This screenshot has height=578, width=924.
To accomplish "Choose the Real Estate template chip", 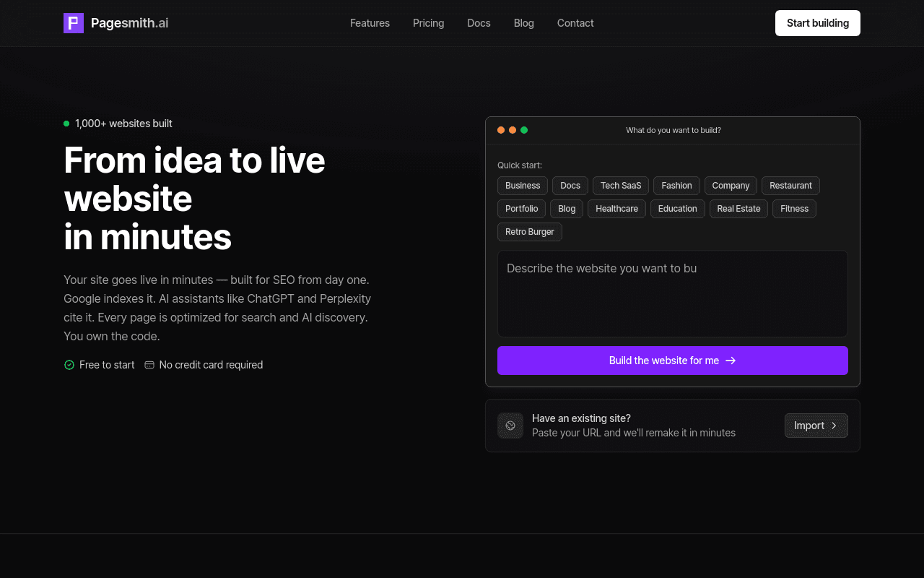I will [738, 209].
